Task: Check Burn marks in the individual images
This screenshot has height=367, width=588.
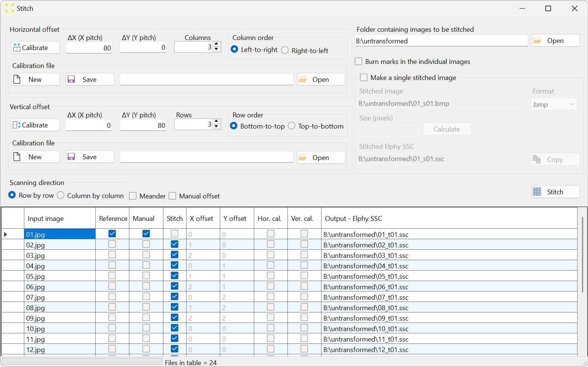Action: coord(358,61)
